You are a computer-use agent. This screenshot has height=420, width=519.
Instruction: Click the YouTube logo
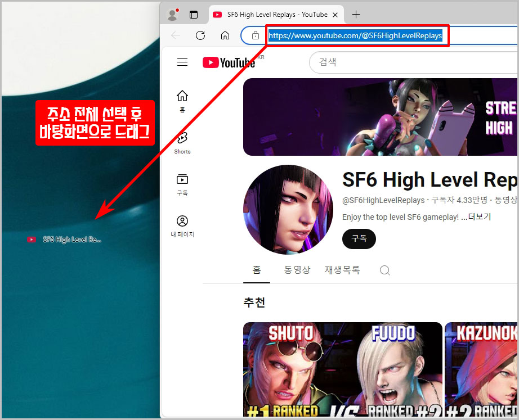point(229,62)
